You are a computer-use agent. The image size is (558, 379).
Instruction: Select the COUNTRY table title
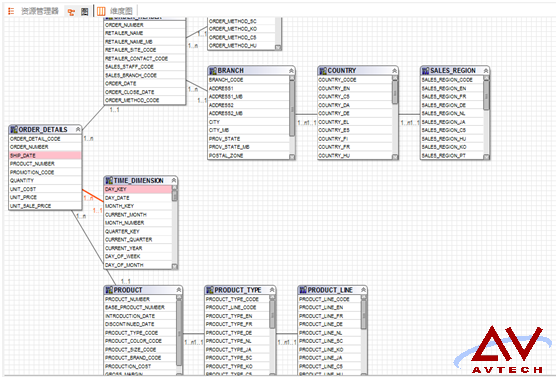pyautogui.click(x=342, y=70)
